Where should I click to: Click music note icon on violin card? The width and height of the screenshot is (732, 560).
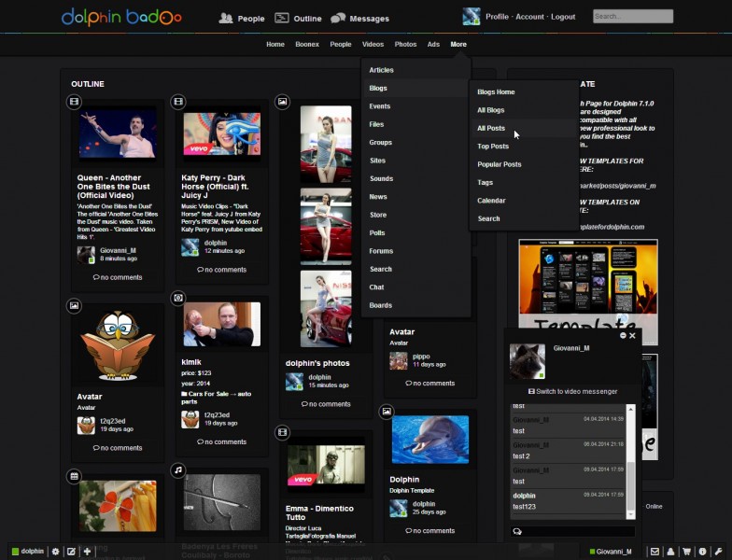point(177,470)
